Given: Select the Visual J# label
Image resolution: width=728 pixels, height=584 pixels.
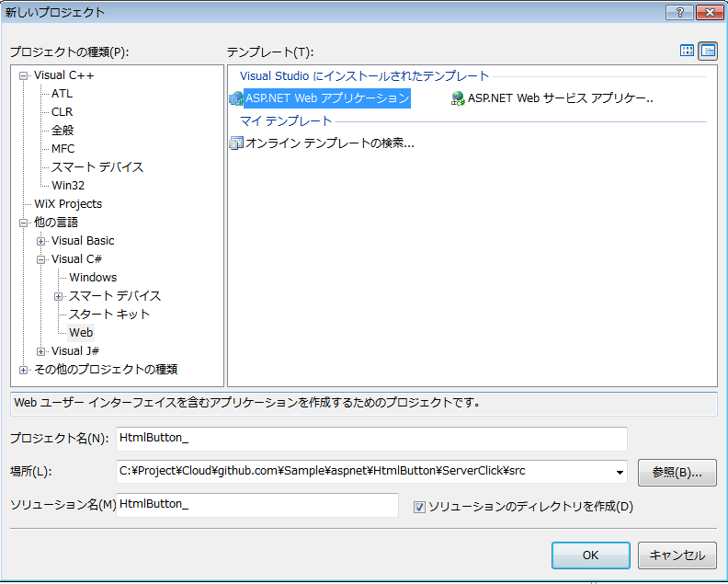Looking at the screenshot, I should [75, 350].
